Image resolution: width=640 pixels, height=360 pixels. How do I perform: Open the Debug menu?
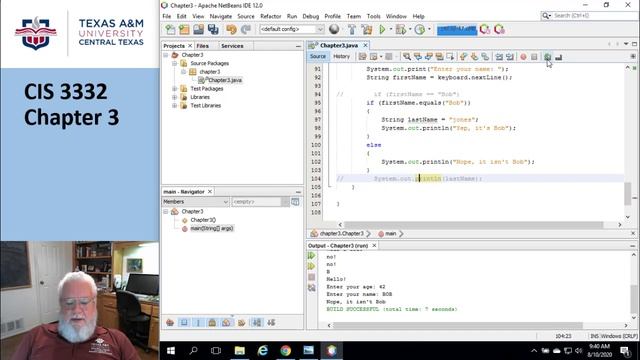pos(310,16)
